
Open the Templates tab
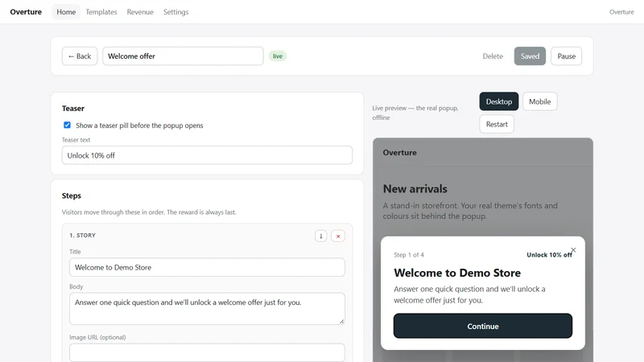(101, 12)
